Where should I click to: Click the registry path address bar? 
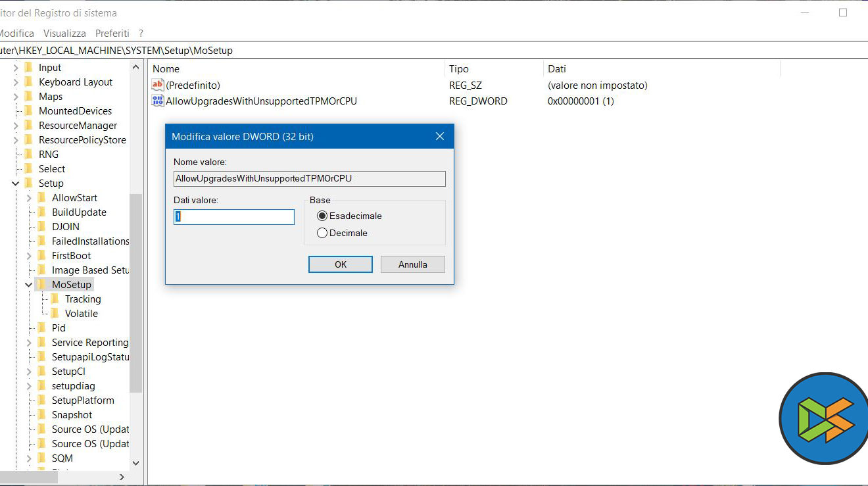[434, 50]
